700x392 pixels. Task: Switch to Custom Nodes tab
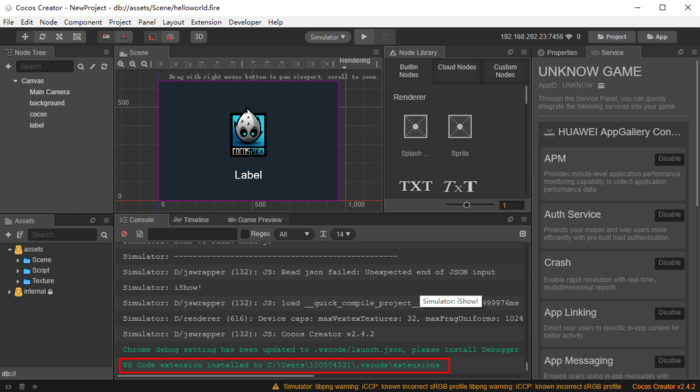(505, 71)
